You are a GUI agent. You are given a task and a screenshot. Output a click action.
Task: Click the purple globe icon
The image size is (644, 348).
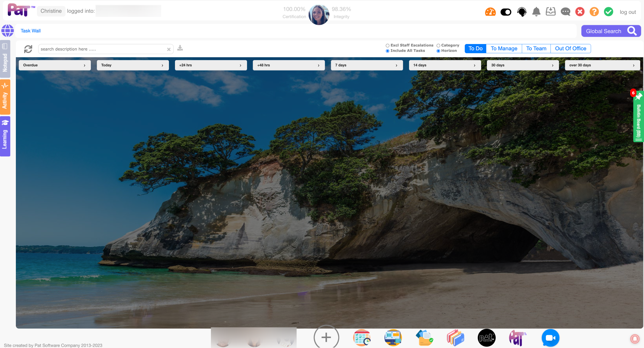tap(8, 31)
